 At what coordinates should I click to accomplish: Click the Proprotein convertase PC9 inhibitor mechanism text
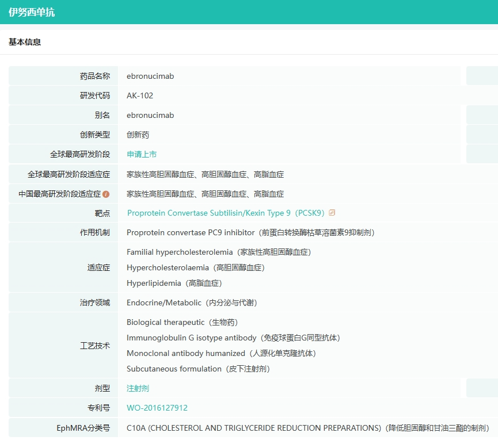(250, 233)
